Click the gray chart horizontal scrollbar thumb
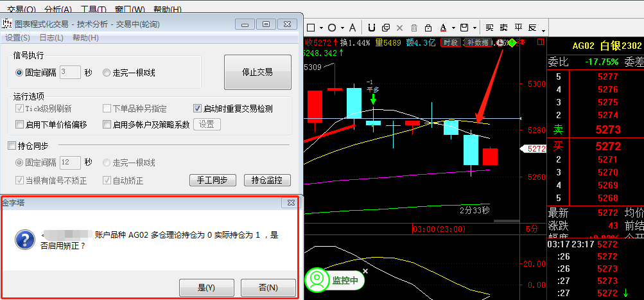Viewport: 644px width, 300px height. tap(507, 221)
